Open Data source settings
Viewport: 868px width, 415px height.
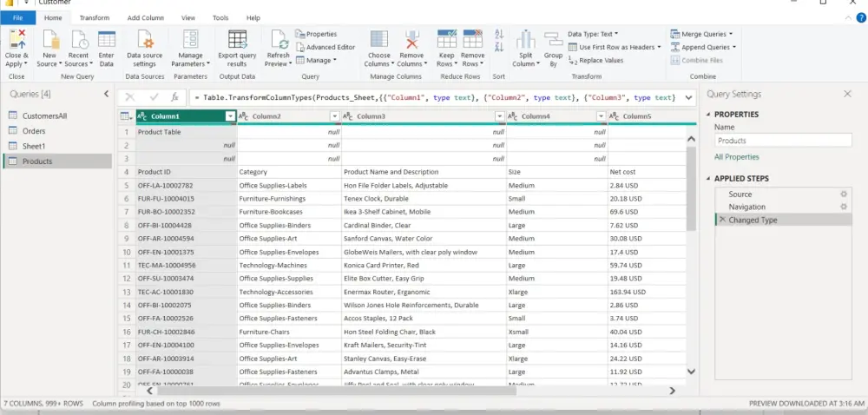click(145, 41)
